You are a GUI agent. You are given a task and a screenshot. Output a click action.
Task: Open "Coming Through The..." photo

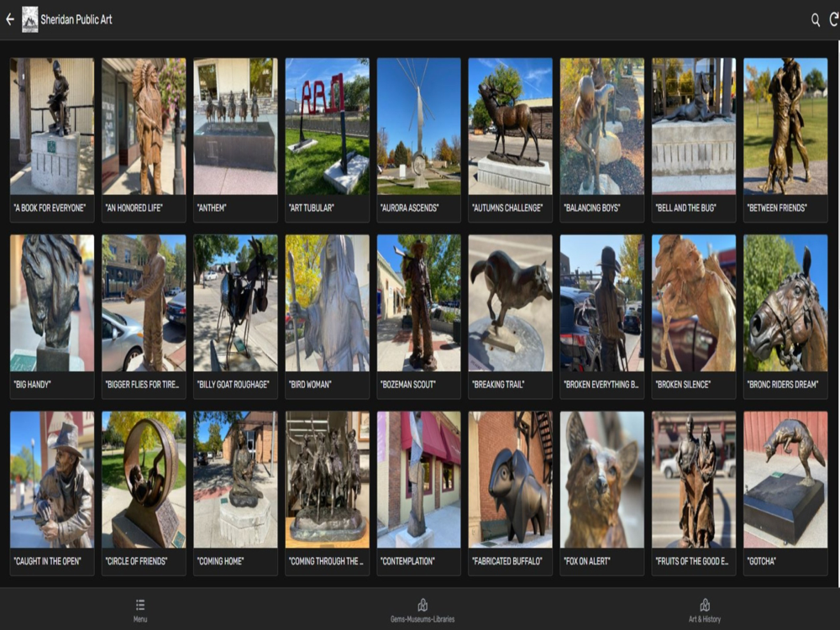pyautogui.click(x=328, y=480)
